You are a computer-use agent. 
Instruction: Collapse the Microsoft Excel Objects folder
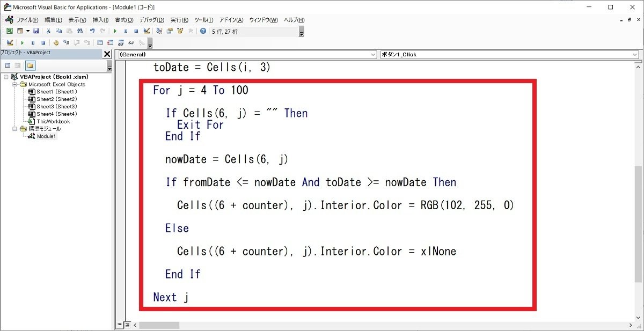point(15,84)
